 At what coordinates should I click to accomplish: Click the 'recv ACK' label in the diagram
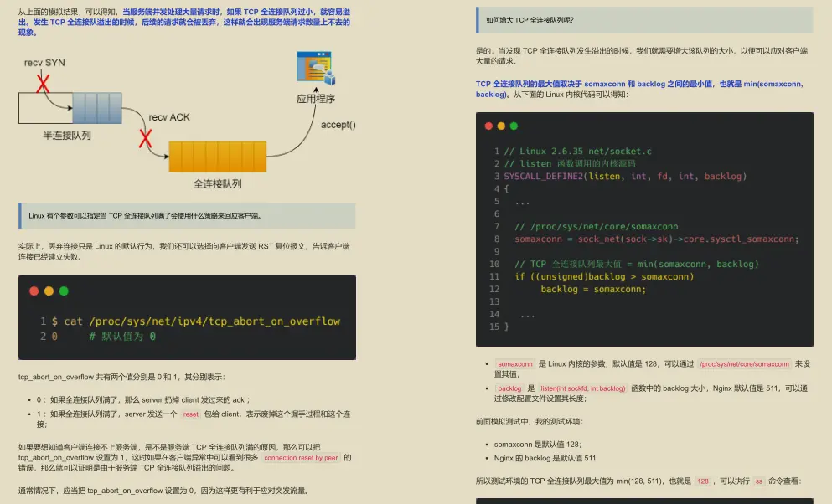click(169, 117)
